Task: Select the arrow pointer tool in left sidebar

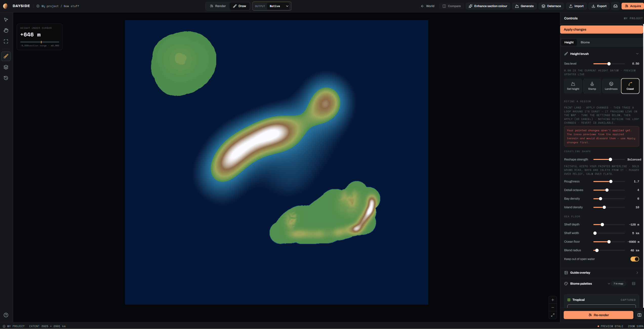Action: click(x=6, y=20)
